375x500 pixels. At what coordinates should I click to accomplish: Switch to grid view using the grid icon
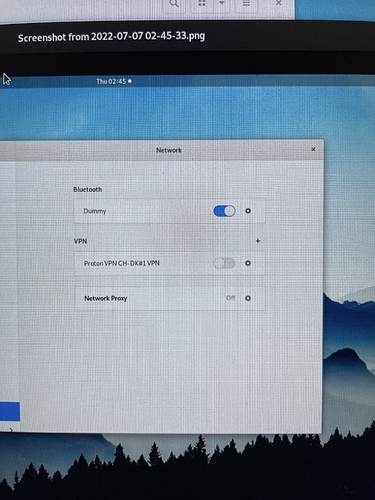tap(202, 3)
